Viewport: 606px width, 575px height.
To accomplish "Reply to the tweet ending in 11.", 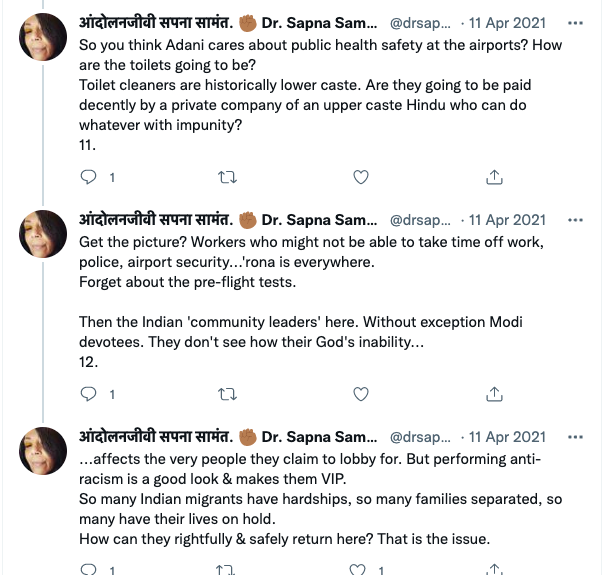I will pos(89,177).
